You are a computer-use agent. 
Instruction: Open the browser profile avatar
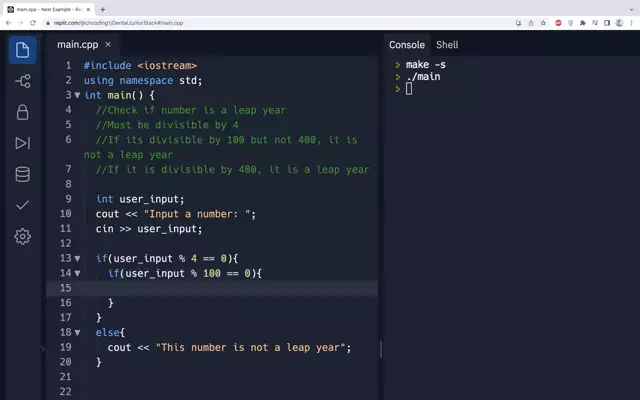619,23
